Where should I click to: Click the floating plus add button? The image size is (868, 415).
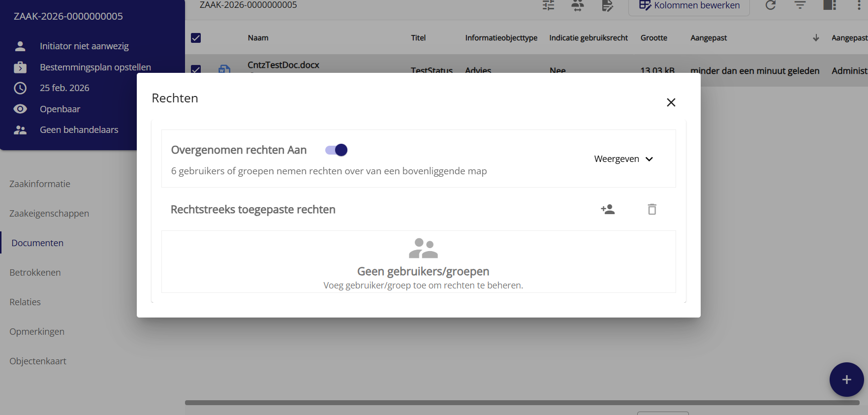[846, 380]
